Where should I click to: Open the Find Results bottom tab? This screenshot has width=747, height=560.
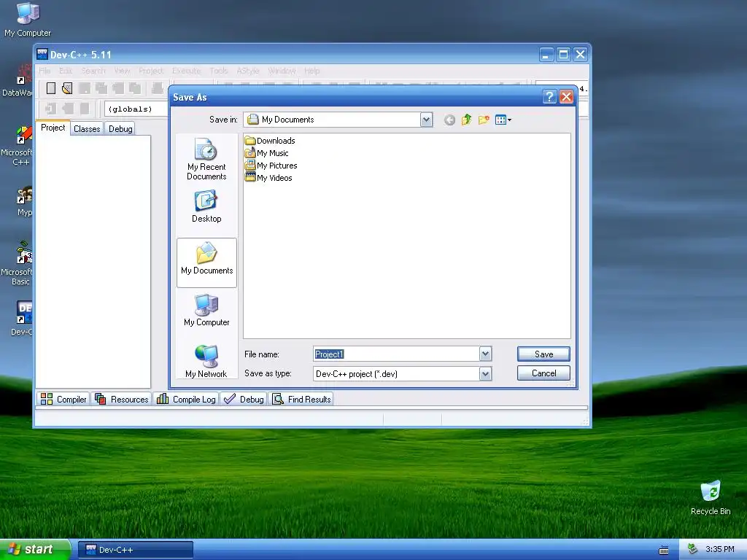pos(301,399)
